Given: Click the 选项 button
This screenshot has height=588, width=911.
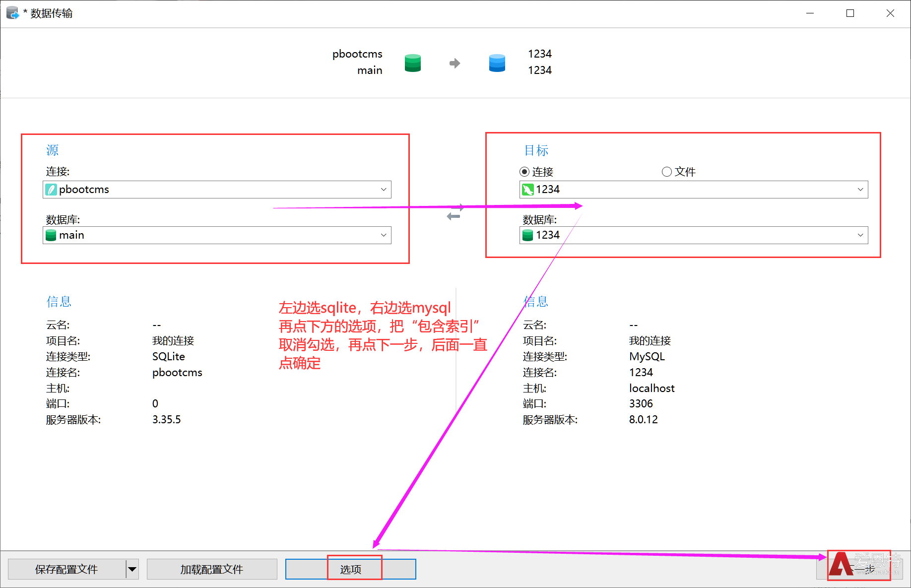Looking at the screenshot, I should [x=351, y=569].
